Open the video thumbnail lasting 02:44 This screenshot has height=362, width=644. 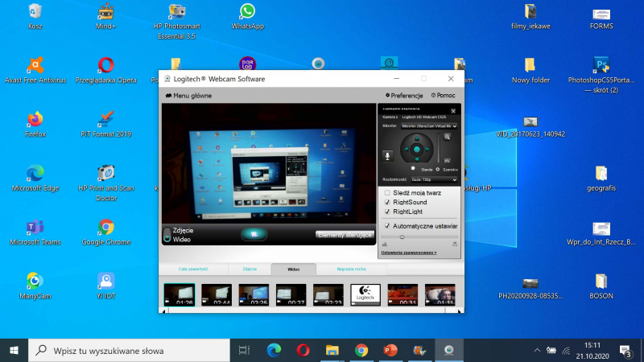[217, 294]
